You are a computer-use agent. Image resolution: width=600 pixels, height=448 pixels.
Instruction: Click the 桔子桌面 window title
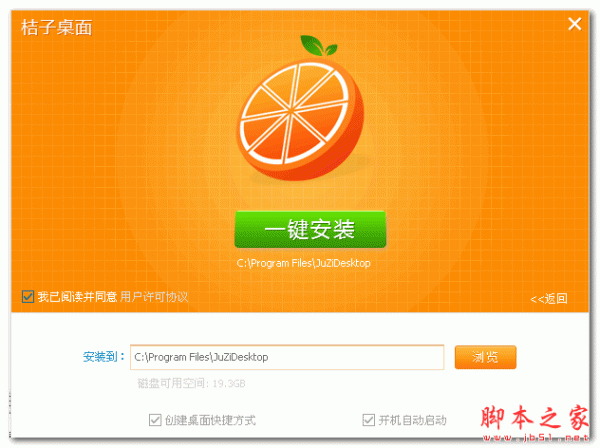tap(57, 28)
